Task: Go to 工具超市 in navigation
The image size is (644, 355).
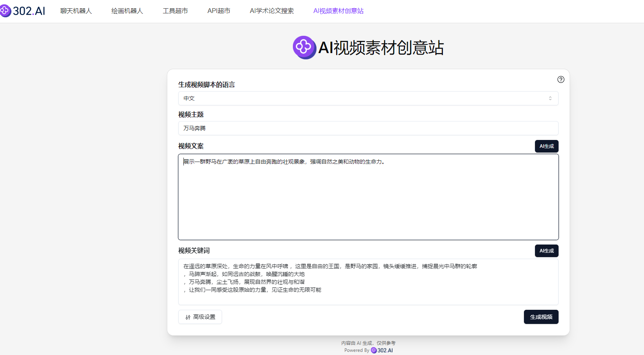Action: point(175,11)
